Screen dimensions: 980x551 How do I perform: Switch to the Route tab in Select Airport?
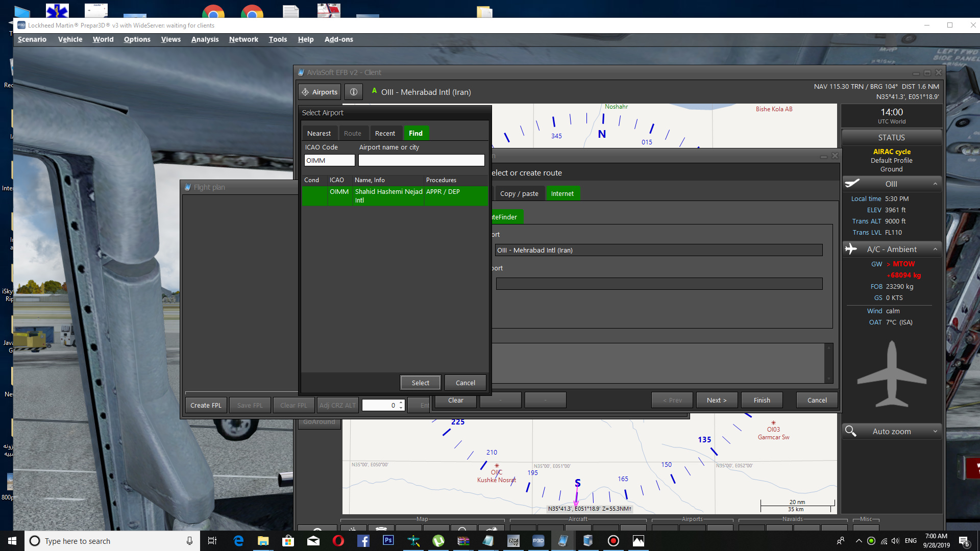point(353,133)
